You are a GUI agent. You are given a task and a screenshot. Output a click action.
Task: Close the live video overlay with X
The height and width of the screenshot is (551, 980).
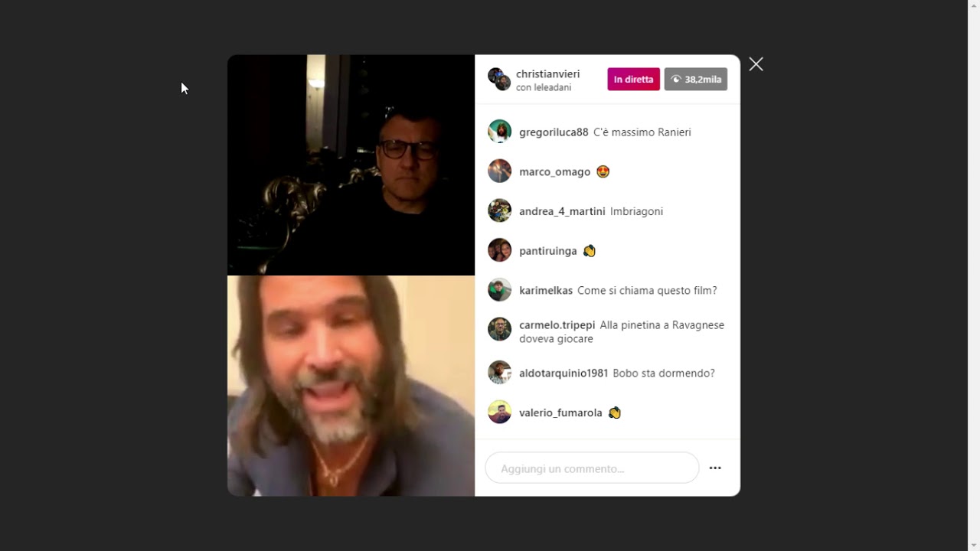click(756, 64)
